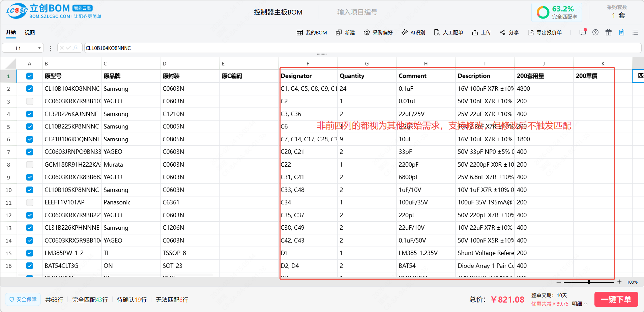Viewport: 644px width, 312px height.
Task: Open the messages icon with red dot
Action: (x=582, y=32)
